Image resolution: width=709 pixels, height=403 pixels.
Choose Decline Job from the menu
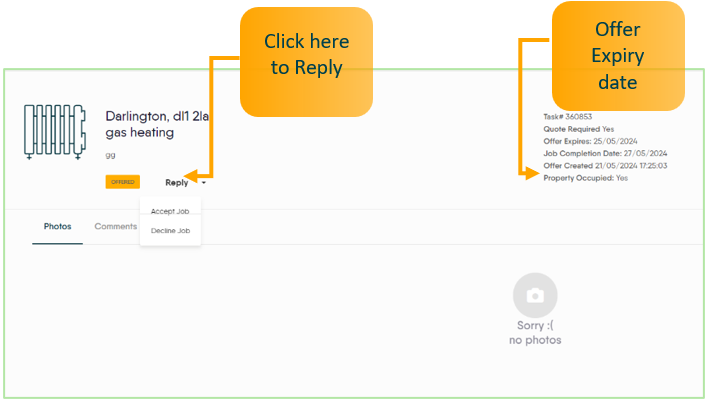click(170, 231)
